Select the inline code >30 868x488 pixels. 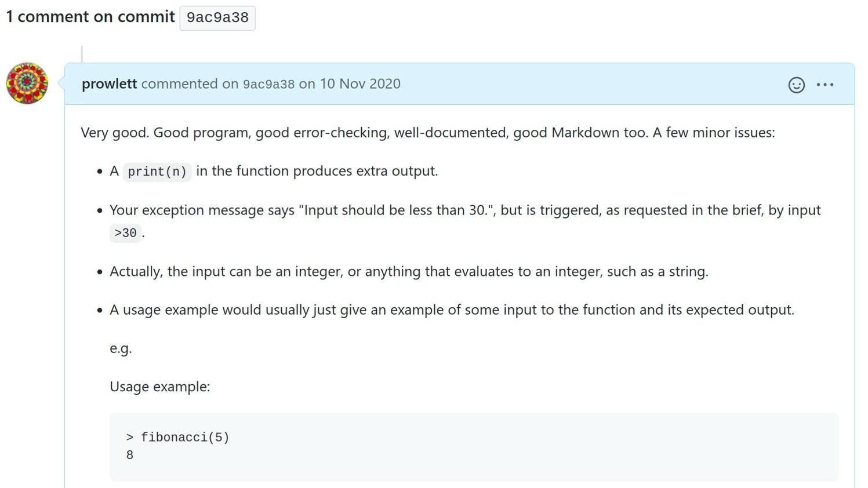pyautogui.click(x=125, y=233)
